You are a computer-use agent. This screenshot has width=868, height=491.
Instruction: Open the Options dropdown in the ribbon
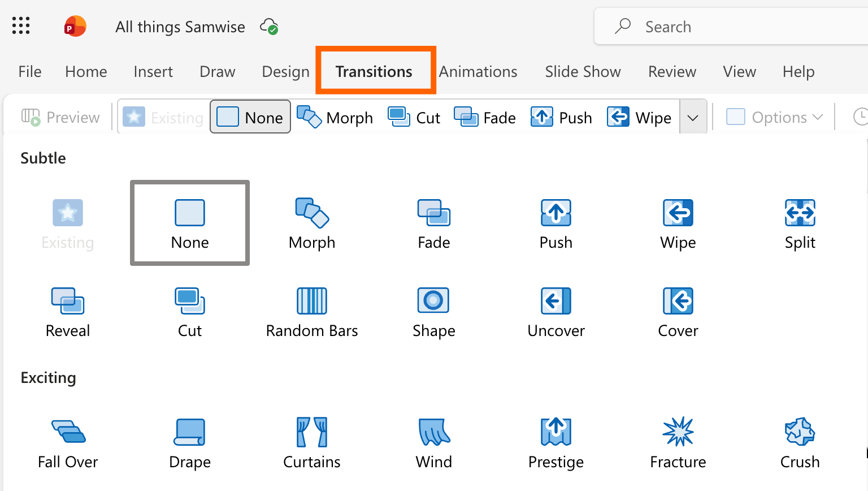775,117
